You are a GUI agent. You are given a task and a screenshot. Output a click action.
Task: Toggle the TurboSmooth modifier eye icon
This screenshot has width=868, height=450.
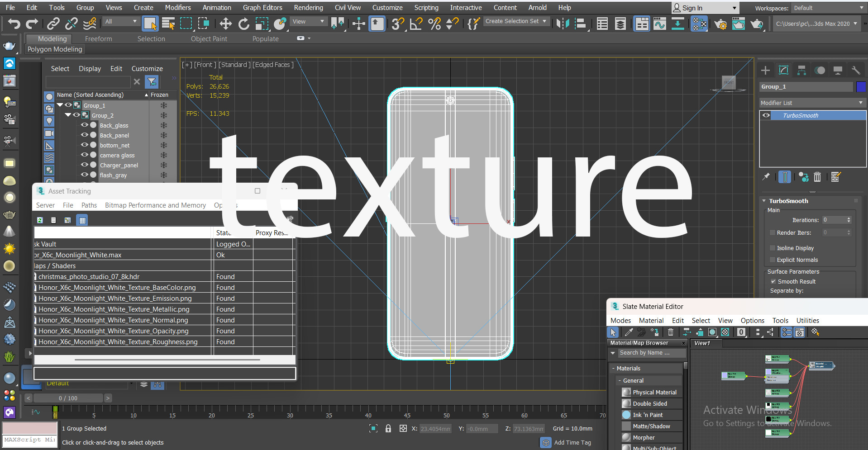tap(766, 115)
